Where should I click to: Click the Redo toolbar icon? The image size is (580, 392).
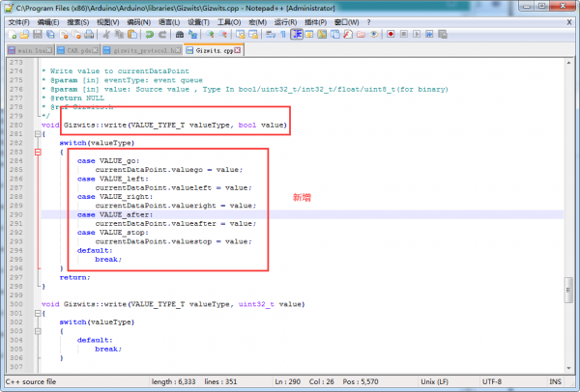(162, 35)
